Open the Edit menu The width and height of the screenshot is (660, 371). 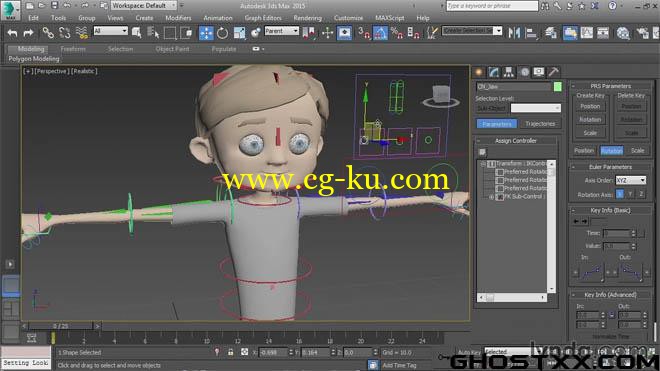33,18
